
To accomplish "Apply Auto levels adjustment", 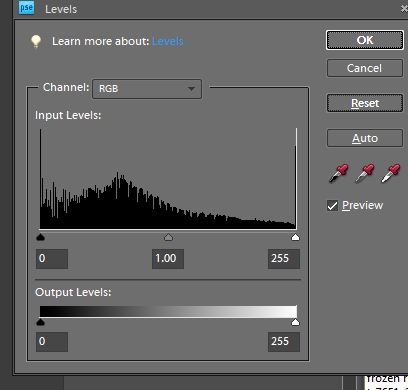I will click(x=365, y=138).
